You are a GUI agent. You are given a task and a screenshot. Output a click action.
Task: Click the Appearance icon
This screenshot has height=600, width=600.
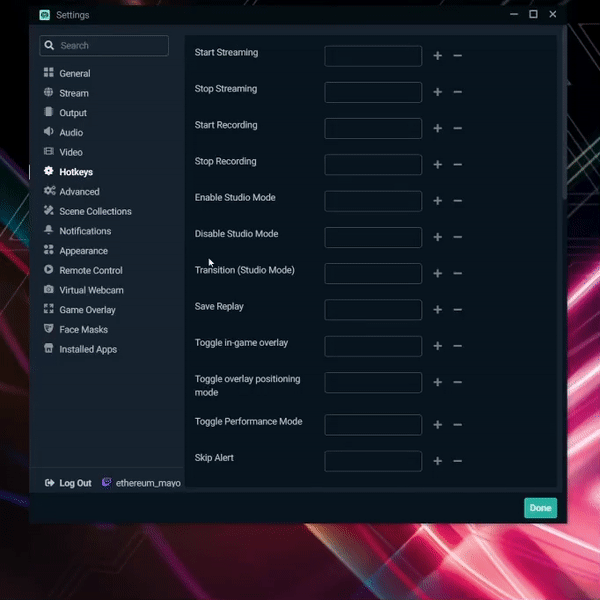(x=49, y=250)
